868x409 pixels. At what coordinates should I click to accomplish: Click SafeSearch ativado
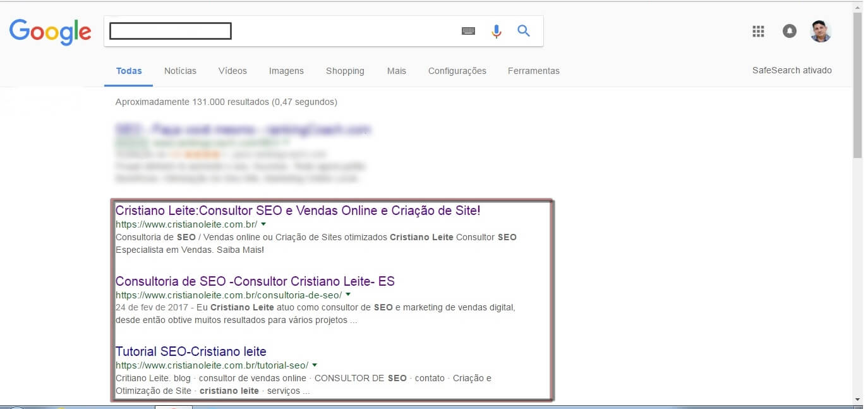point(792,70)
